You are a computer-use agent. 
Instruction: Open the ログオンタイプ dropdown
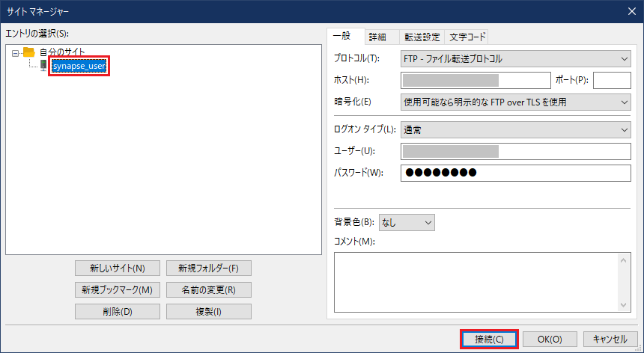(516, 129)
